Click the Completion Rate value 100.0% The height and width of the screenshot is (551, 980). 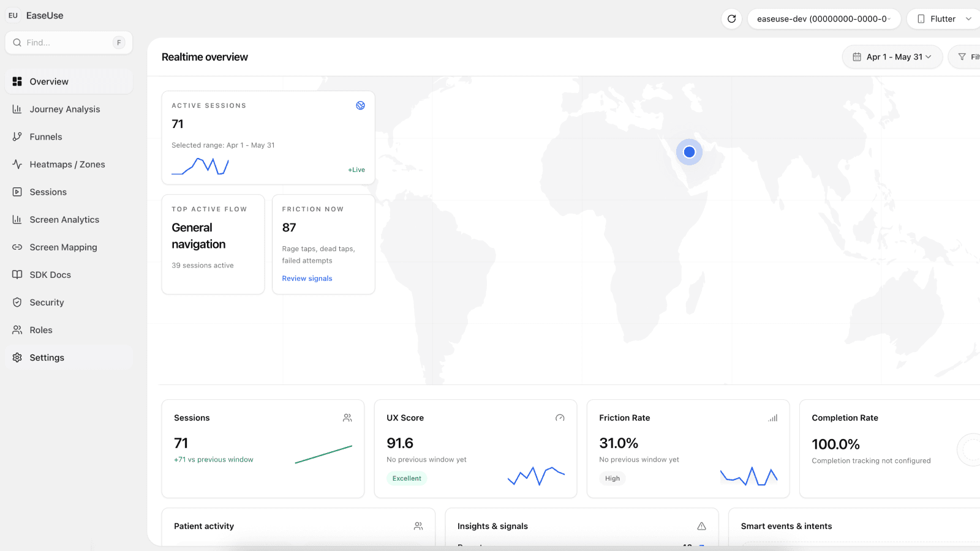tap(835, 444)
